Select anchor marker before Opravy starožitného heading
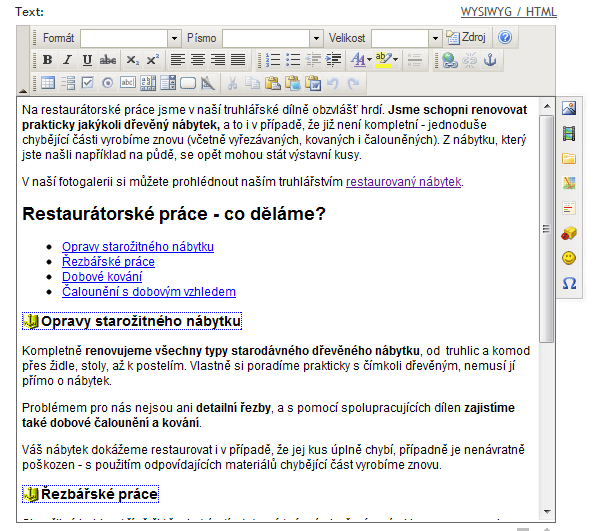 pos(30,321)
